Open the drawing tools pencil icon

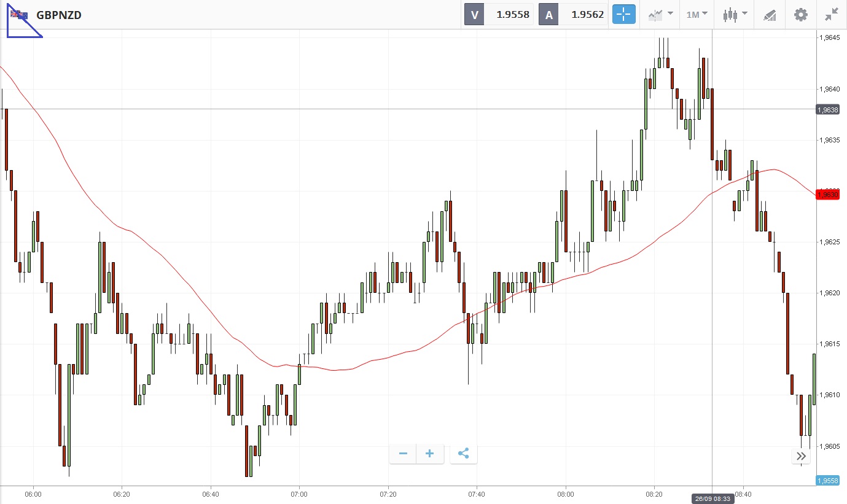click(x=770, y=15)
